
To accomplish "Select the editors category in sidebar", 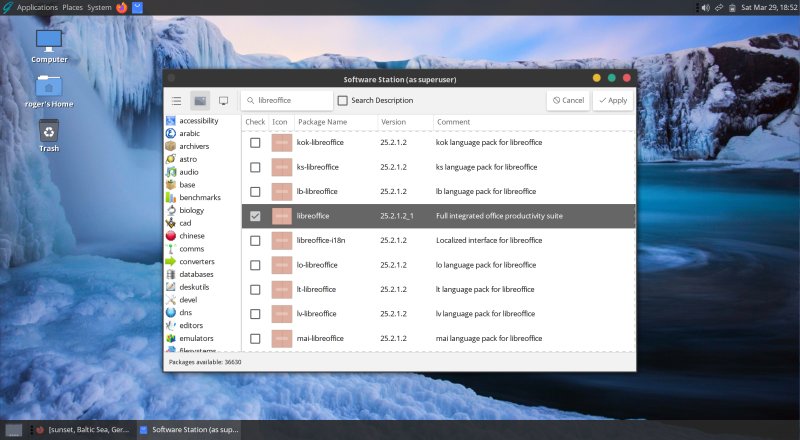I will click(x=192, y=325).
